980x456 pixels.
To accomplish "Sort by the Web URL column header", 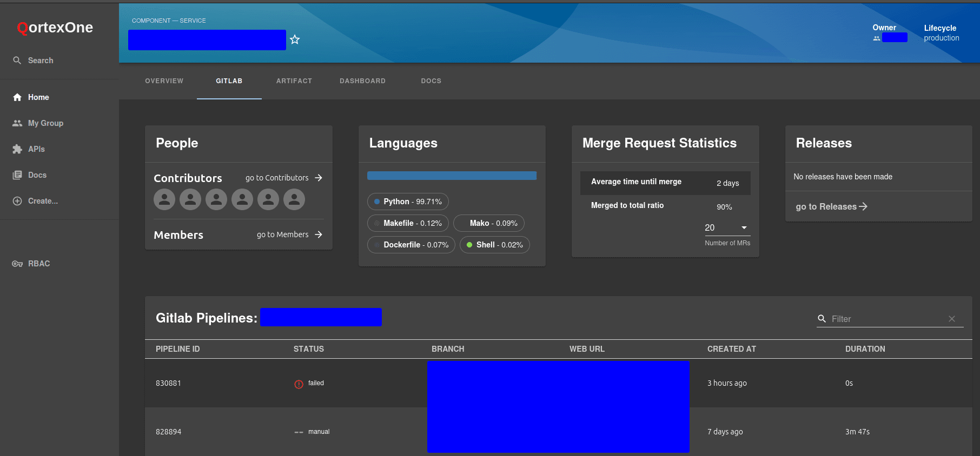I will (x=587, y=349).
